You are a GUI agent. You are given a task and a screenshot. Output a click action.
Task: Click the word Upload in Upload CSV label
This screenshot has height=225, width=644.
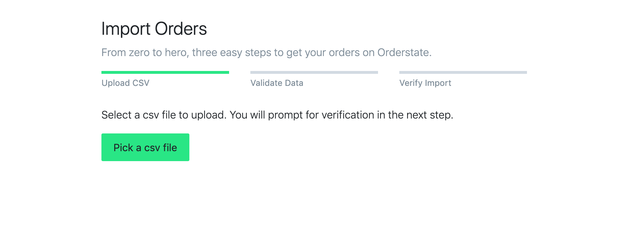pos(116,83)
